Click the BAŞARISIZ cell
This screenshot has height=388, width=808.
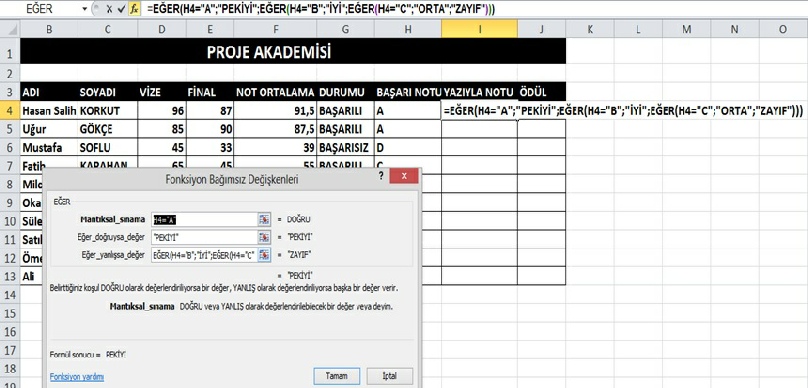pyautogui.click(x=346, y=147)
